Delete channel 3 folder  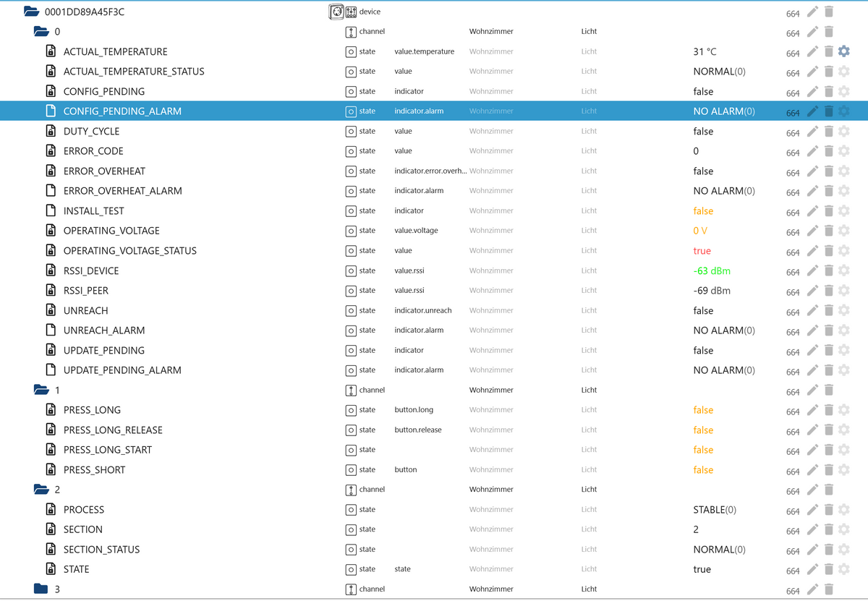(829, 589)
